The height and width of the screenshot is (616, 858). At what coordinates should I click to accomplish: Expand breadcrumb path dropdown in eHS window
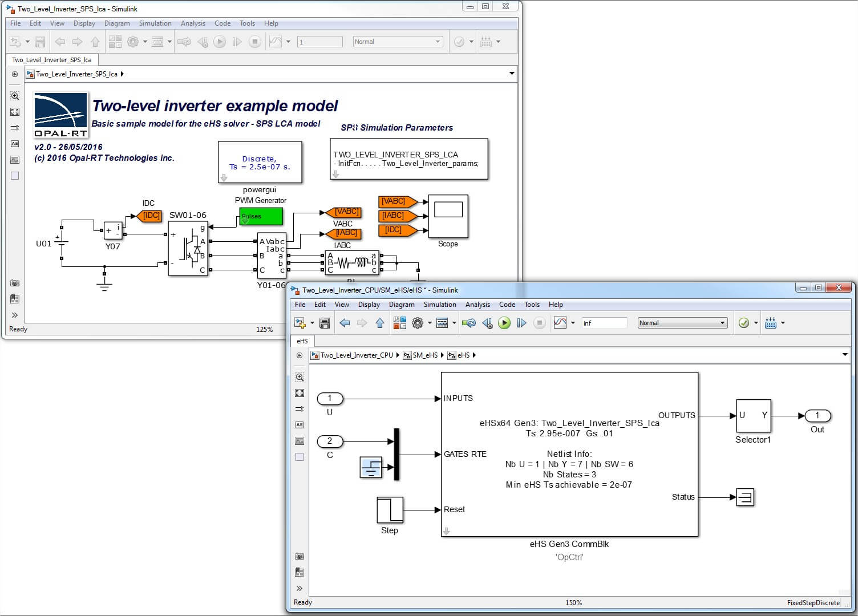[x=845, y=355]
